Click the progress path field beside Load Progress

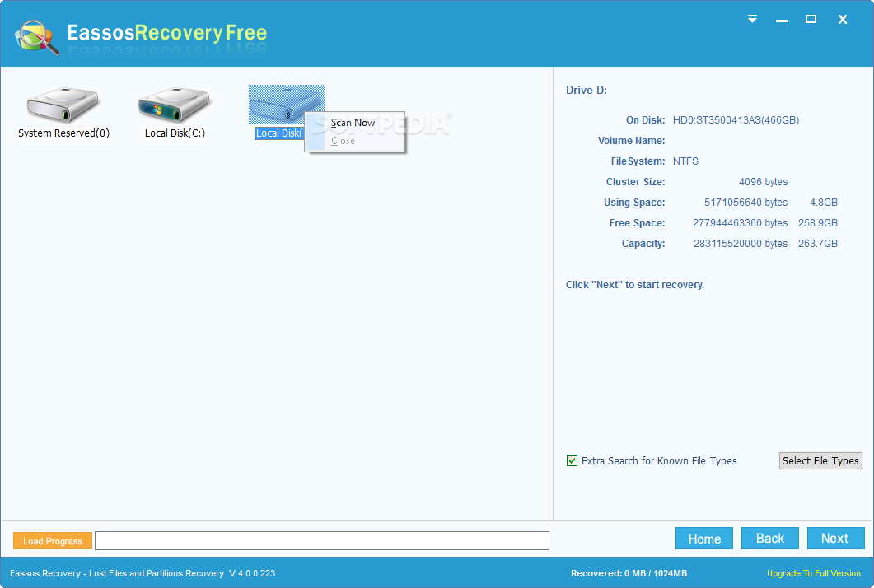[321, 540]
